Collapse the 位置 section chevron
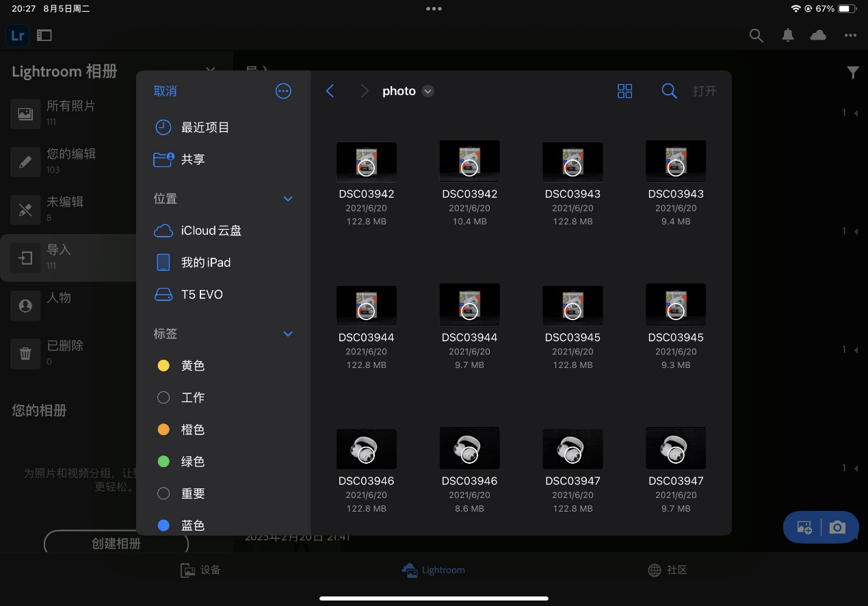 pos(288,199)
